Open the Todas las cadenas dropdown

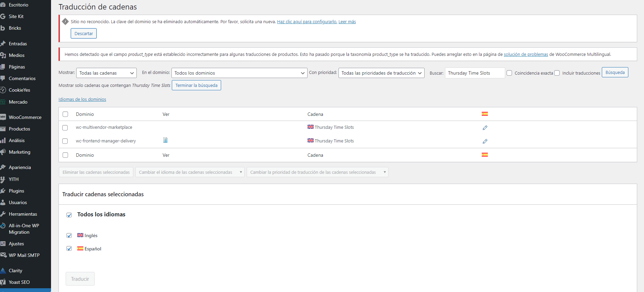click(x=106, y=73)
